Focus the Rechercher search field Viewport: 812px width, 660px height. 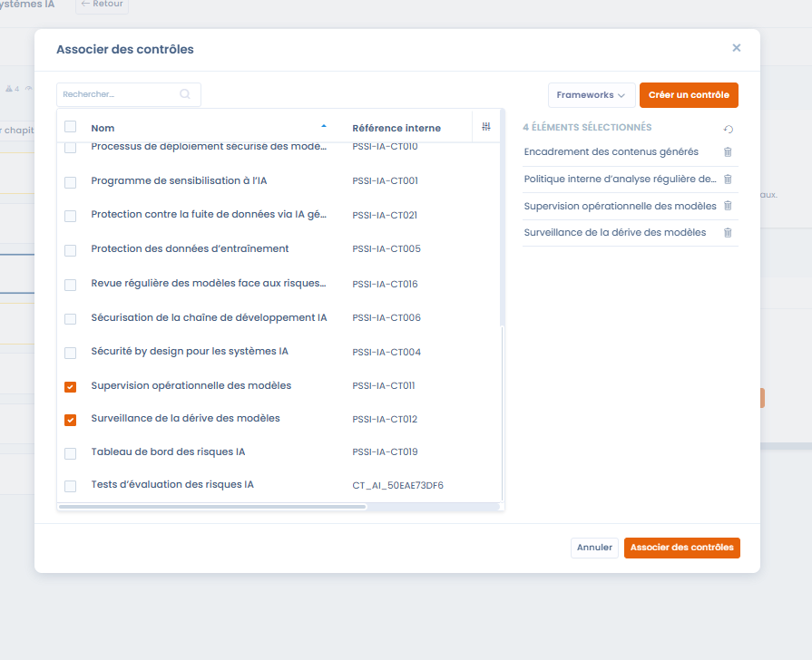[118, 94]
